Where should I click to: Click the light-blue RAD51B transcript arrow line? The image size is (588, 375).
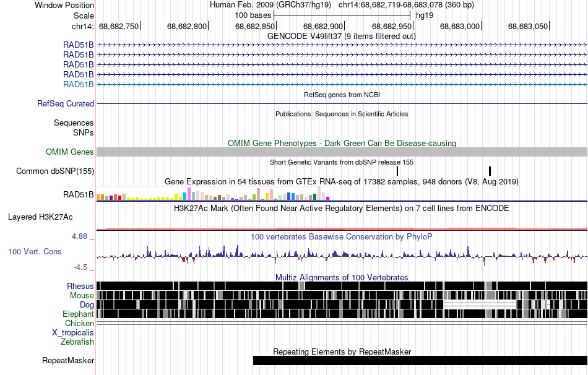click(x=342, y=84)
